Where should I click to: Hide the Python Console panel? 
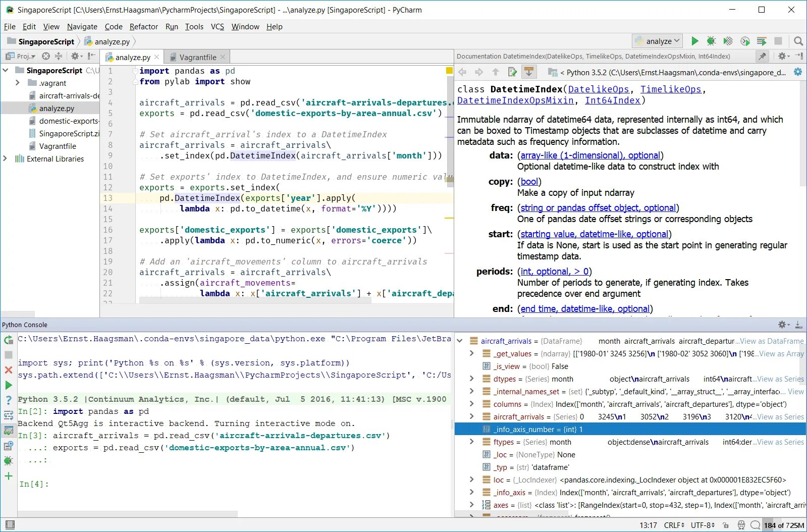click(798, 325)
